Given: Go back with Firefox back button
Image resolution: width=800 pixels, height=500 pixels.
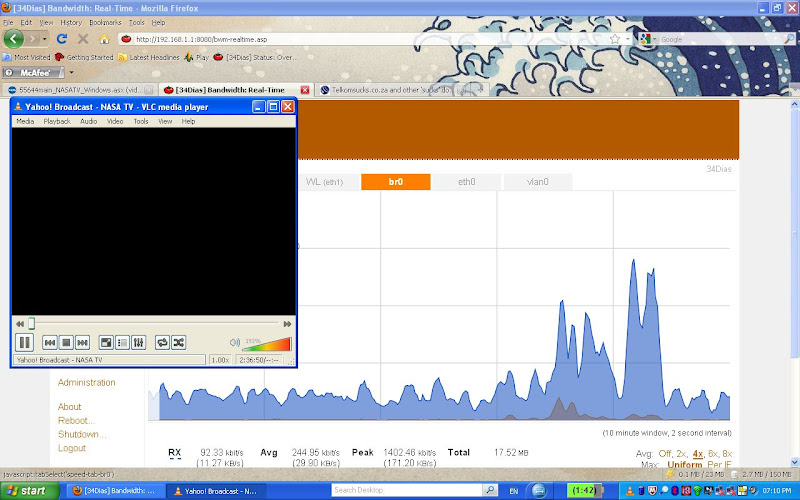Looking at the screenshot, I should (14, 39).
